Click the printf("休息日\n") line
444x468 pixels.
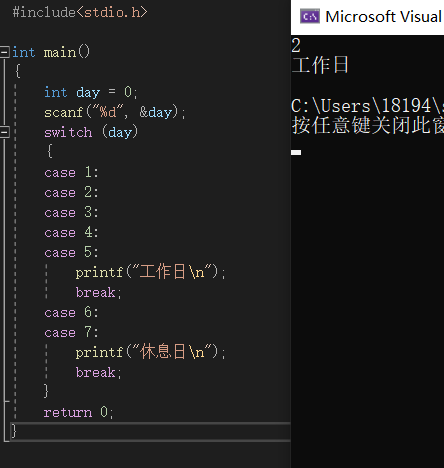[x=150, y=352]
